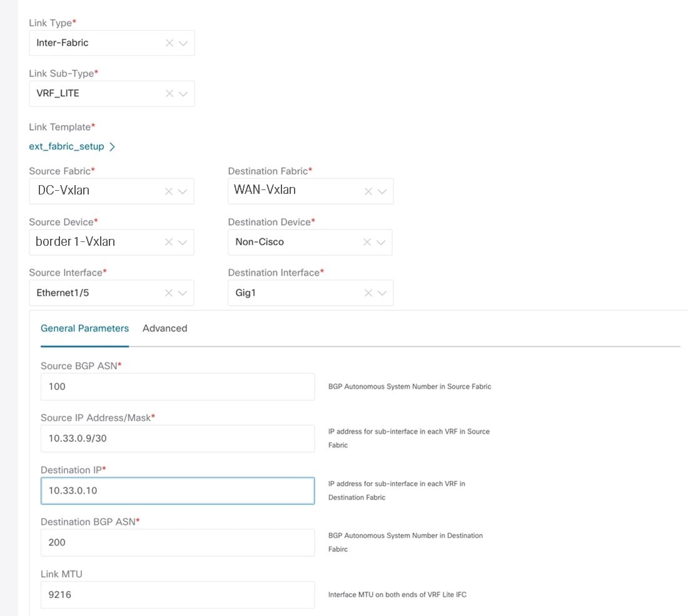Click the Link Template label
This screenshot has width=688, height=616.
click(62, 127)
